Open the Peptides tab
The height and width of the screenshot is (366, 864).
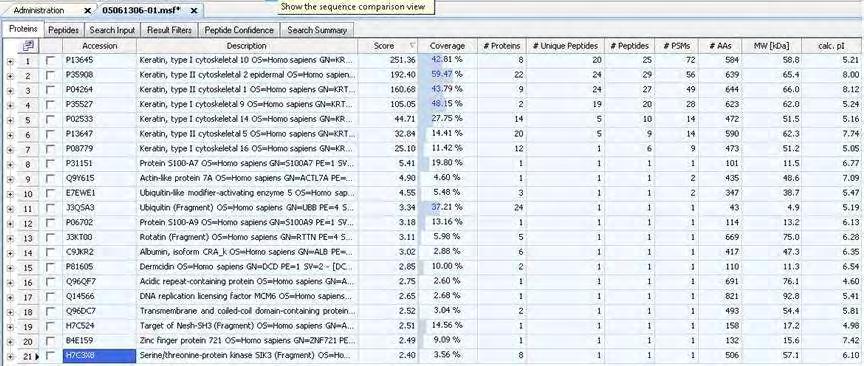(x=63, y=30)
